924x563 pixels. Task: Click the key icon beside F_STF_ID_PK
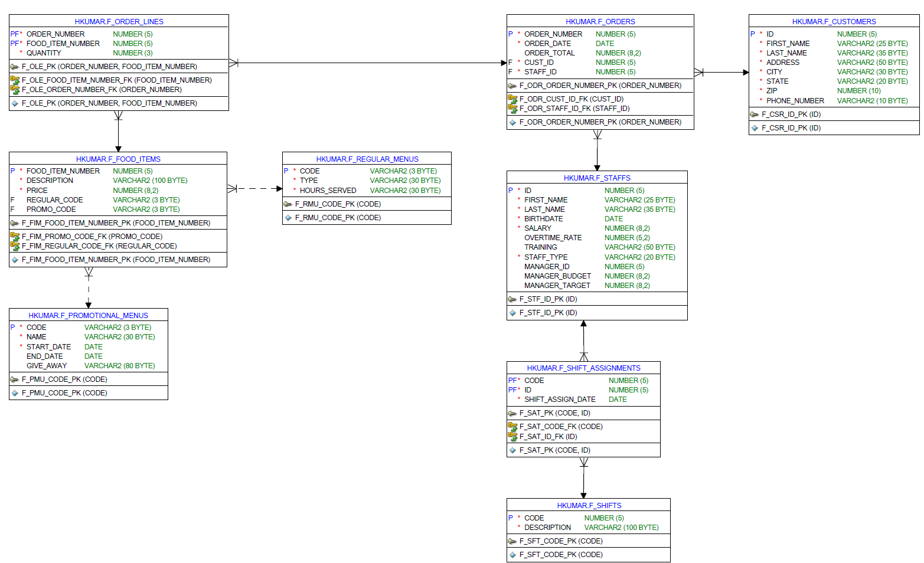[x=512, y=299]
